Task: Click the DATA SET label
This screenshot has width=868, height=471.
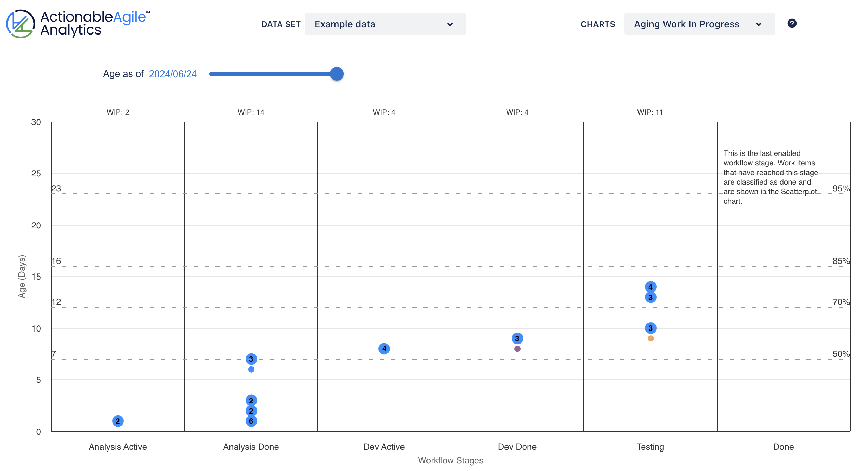Action: click(x=281, y=24)
